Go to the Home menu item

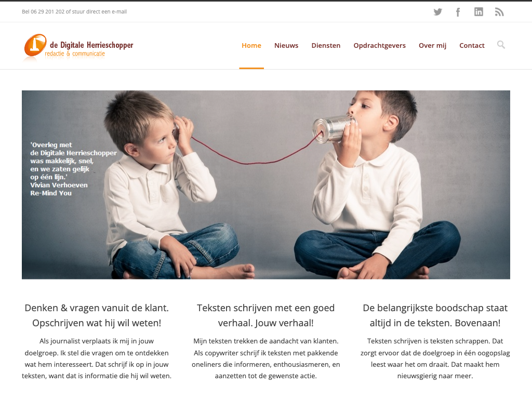tap(251, 46)
